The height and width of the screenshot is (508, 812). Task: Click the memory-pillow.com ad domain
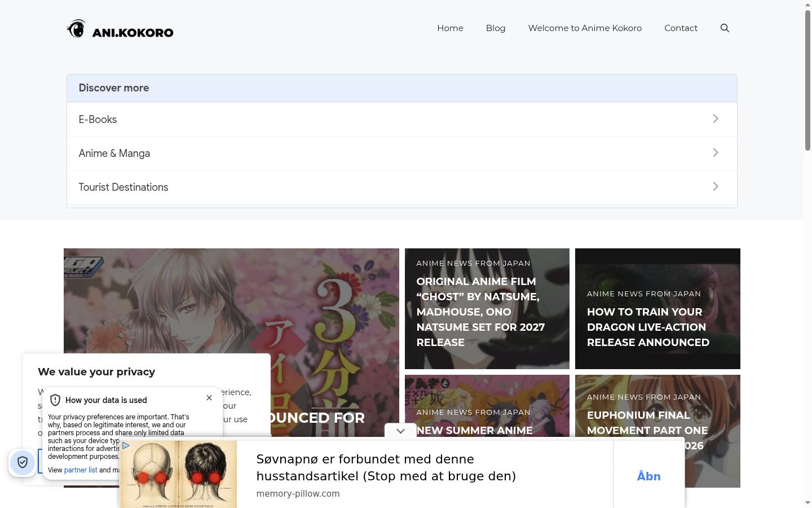[298, 493]
